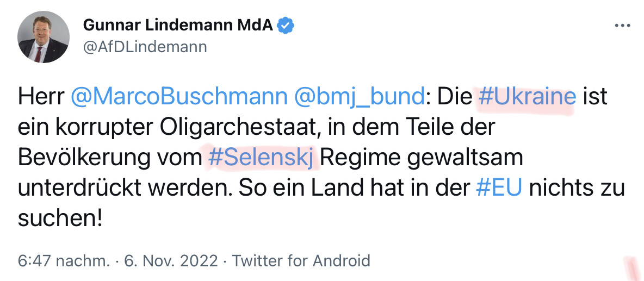Click the word suchen! ending the tweet
This screenshot has height=281, width=644.
[x=60, y=218]
